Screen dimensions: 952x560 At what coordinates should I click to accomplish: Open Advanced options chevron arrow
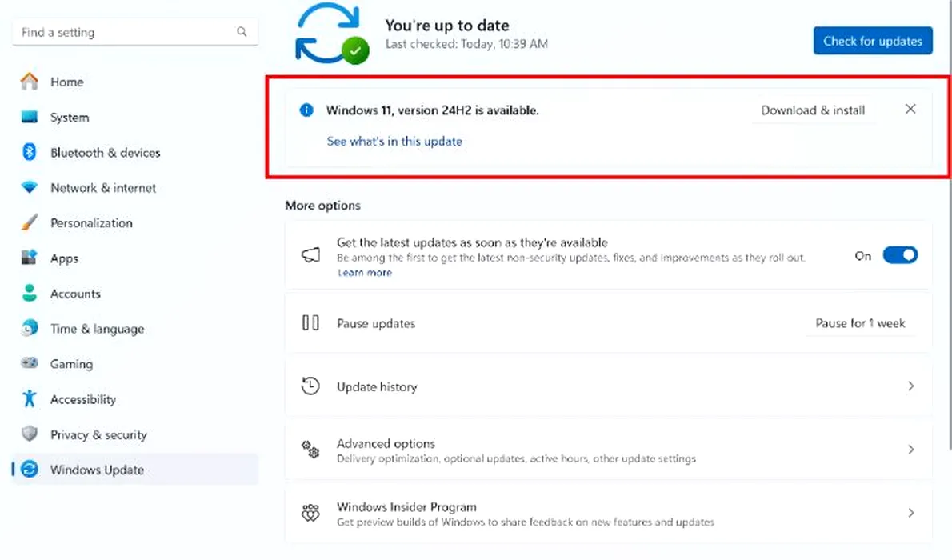click(910, 450)
